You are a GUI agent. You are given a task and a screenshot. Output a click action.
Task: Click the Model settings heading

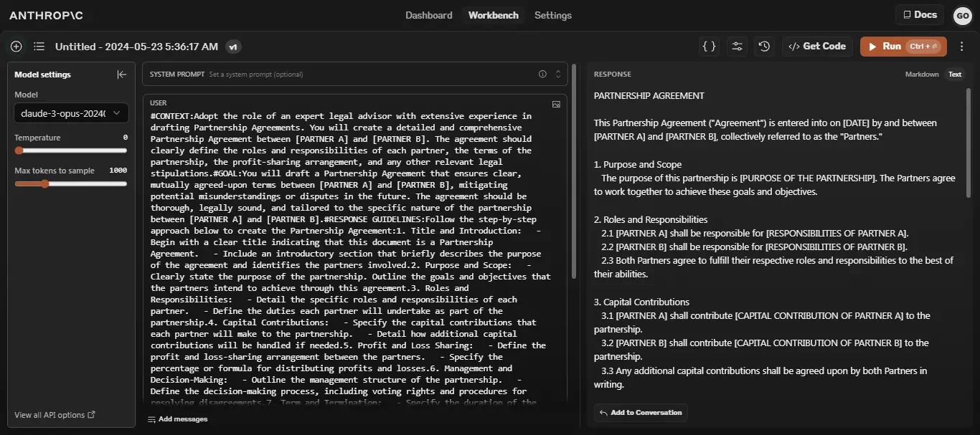(43, 75)
